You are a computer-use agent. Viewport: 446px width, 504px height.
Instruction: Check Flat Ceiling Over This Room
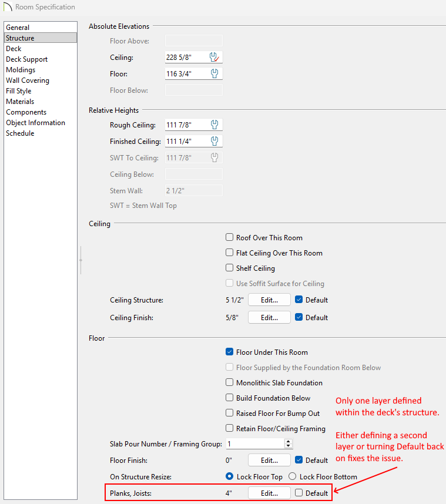pos(230,253)
